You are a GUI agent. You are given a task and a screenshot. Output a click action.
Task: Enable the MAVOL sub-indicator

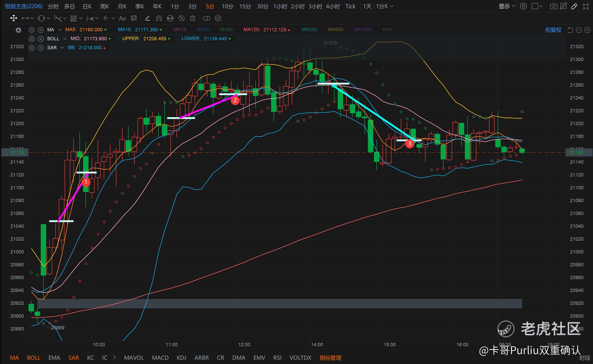[134, 358]
